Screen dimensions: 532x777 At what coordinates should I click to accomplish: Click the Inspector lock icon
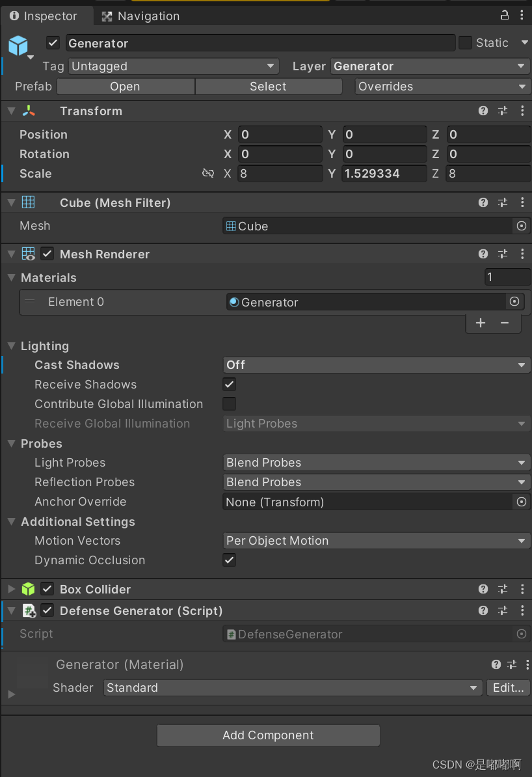(x=504, y=15)
